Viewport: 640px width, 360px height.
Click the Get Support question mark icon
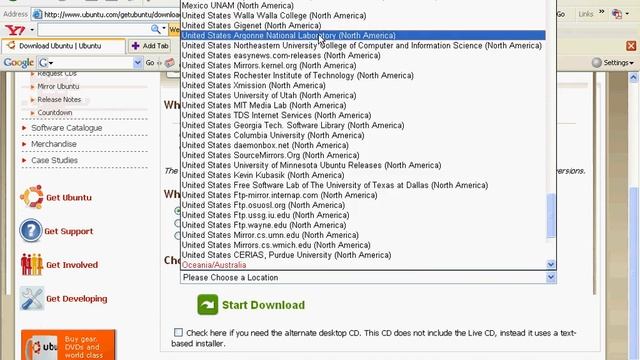31,231
